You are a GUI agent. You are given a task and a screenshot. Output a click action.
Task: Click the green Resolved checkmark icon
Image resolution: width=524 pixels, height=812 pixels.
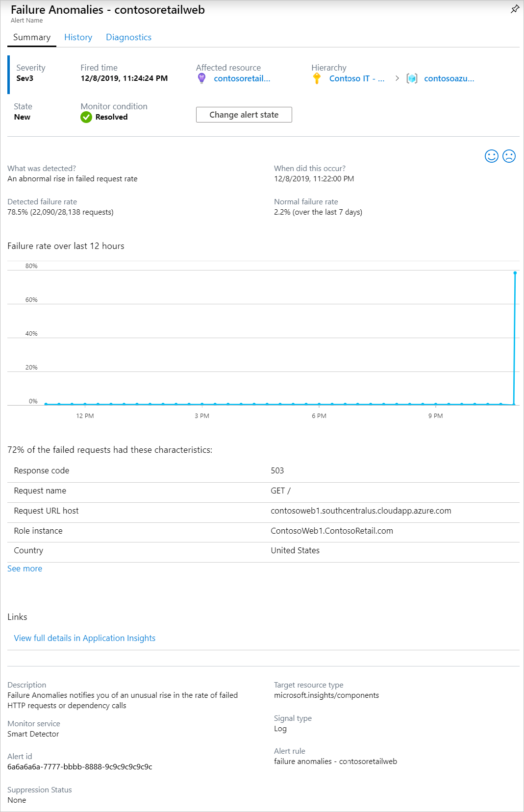click(86, 117)
